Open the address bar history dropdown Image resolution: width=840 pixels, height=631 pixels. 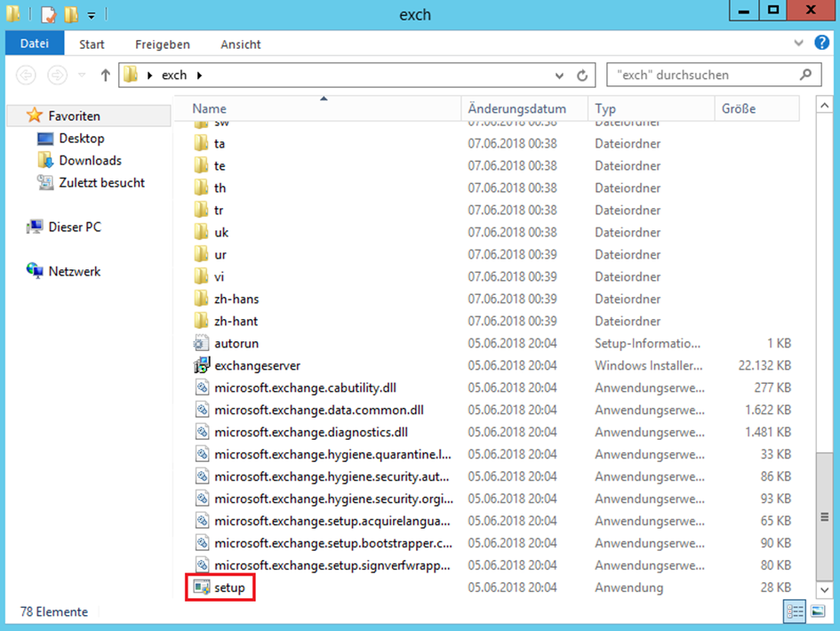[x=559, y=76]
